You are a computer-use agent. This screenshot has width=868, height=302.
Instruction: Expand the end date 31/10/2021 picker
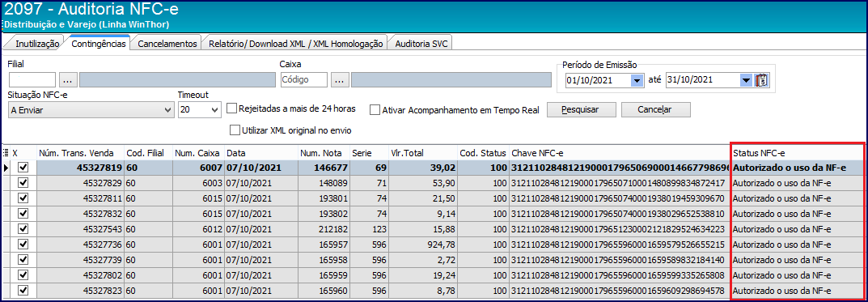coord(746,80)
